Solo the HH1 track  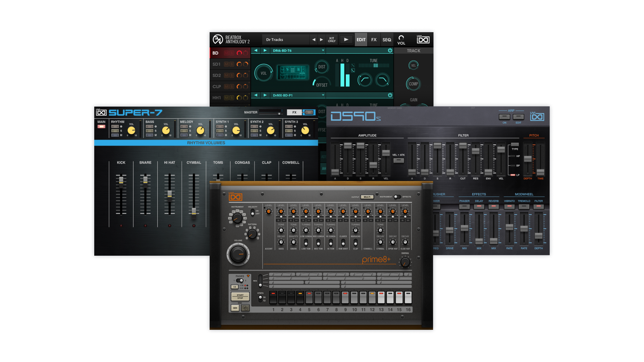[x=231, y=98]
